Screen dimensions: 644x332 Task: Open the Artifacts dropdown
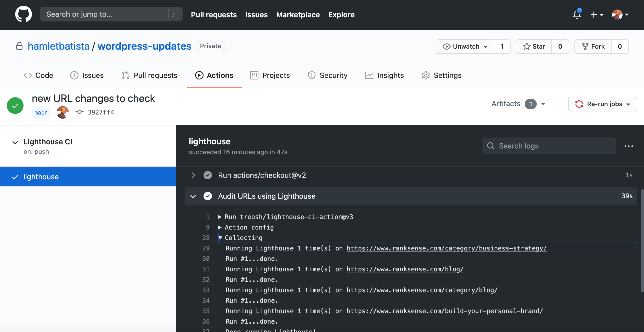coord(518,104)
